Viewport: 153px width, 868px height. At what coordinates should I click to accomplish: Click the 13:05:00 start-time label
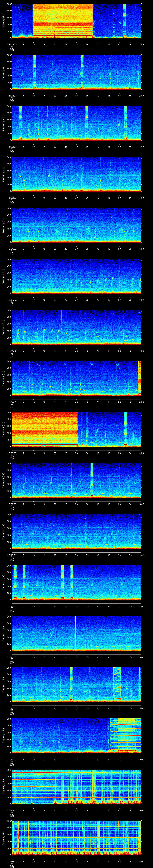pyautogui.click(x=12, y=300)
